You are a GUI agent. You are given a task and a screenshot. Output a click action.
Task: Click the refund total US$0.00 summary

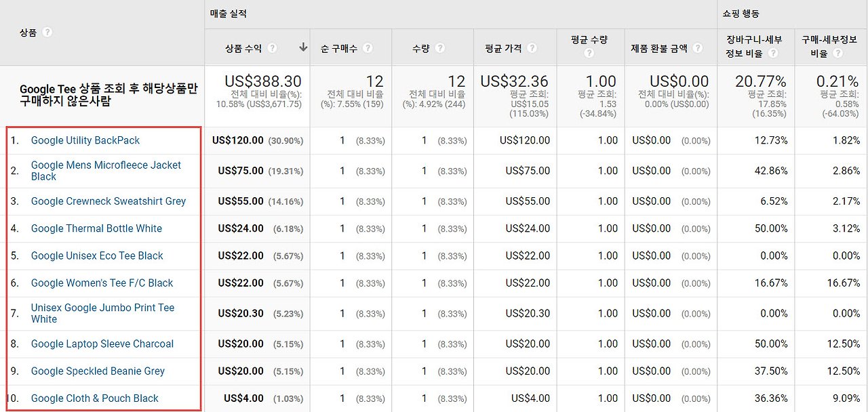click(x=679, y=82)
